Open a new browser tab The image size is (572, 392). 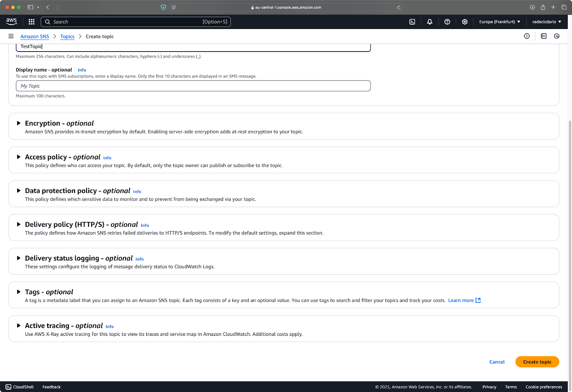pos(553,7)
